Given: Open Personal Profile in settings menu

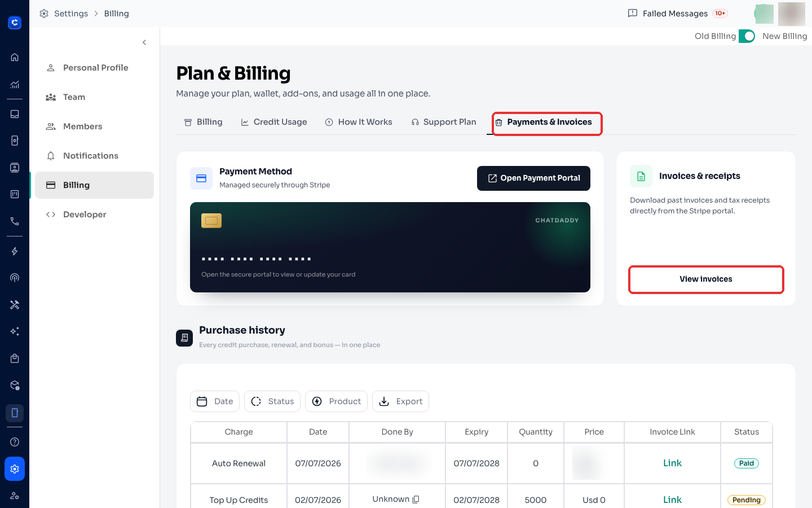Looking at the screenshot, I should [x=94, y=68].
